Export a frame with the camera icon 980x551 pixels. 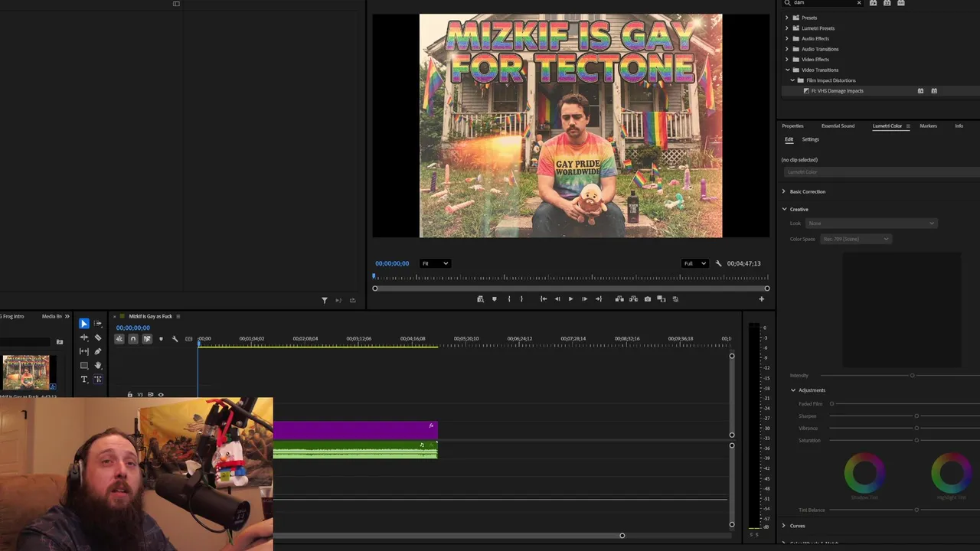648,299
